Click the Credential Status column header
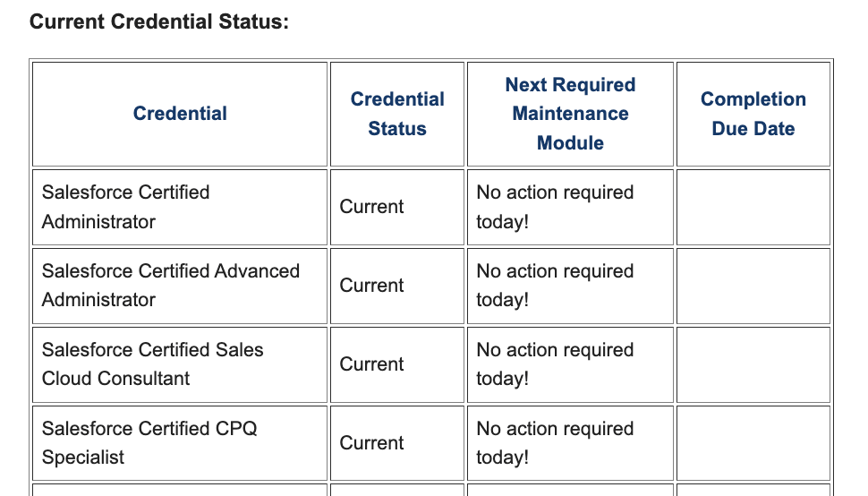This screenshot has height=496, width=868. pyautogui.click(x=397, y=114)
